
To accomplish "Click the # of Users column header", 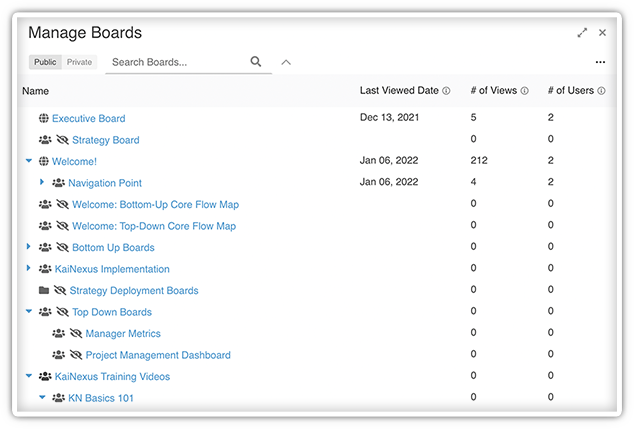I will (x=571, y=90).
